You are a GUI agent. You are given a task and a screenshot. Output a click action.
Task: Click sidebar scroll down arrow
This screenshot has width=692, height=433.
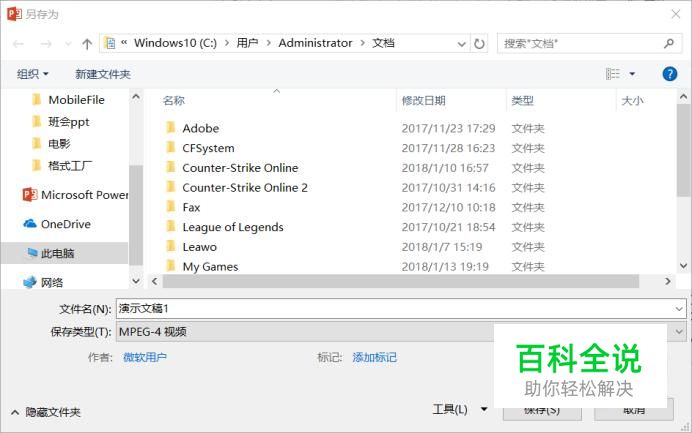click(136, 281)
